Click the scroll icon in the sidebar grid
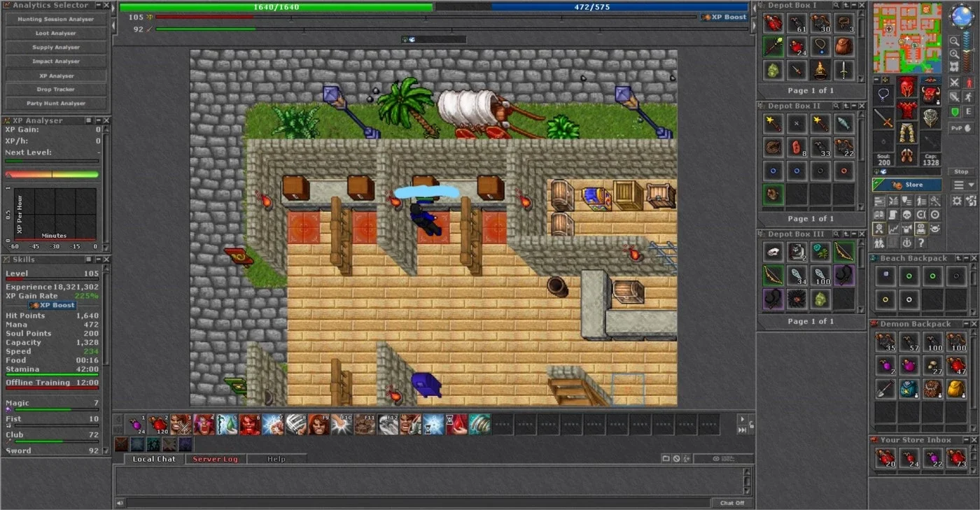The width and height of the screenshot is (980, 510). click(x=893, y=215)
